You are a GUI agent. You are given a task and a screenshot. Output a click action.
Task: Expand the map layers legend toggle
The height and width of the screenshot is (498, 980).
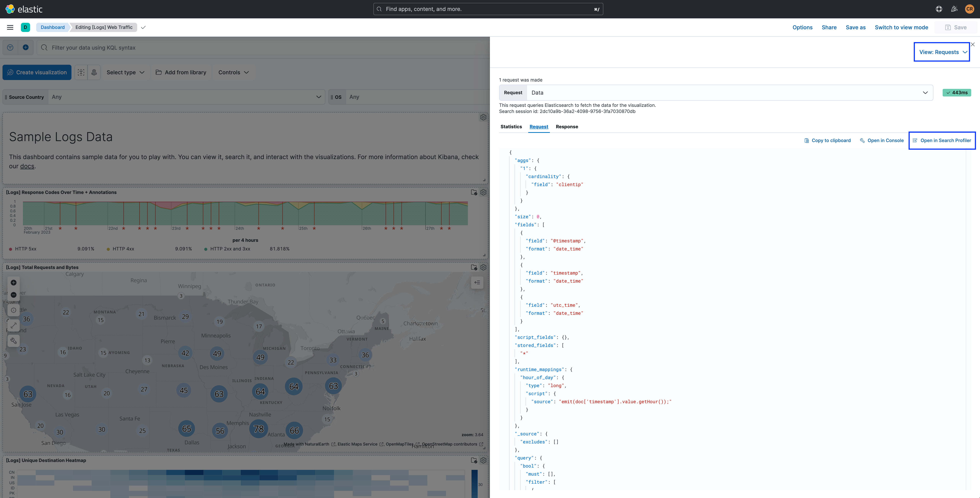coord(477,282)
